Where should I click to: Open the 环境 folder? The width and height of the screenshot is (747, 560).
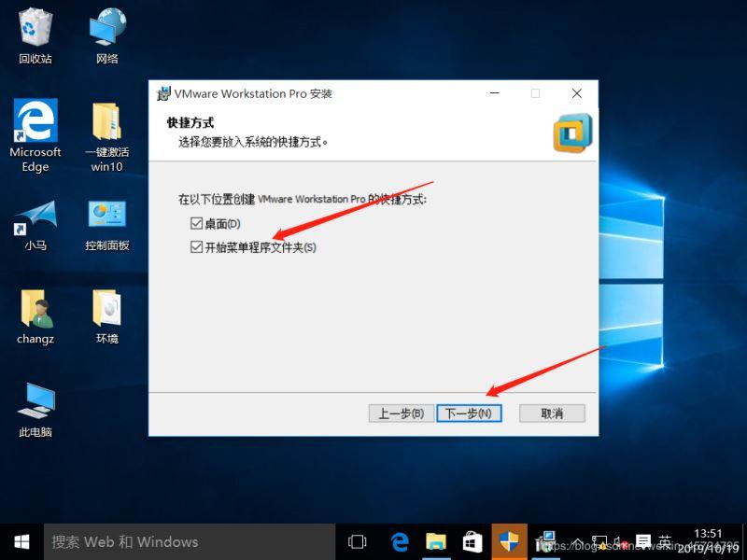click(x=106, y=308)
